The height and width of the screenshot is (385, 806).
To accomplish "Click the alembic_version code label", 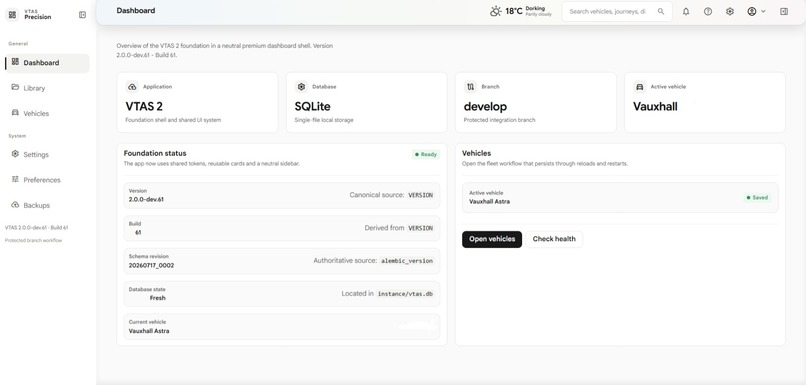I will 407,261.
